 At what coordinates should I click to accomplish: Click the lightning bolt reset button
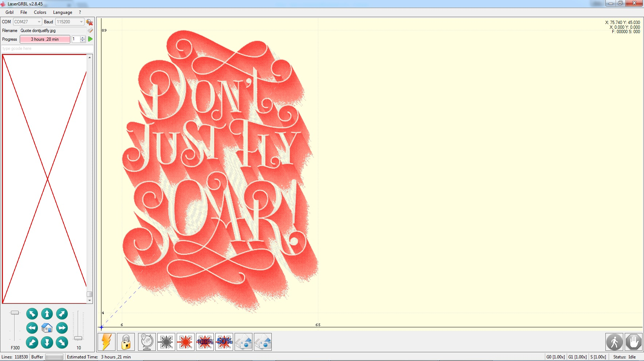(106, 342)
